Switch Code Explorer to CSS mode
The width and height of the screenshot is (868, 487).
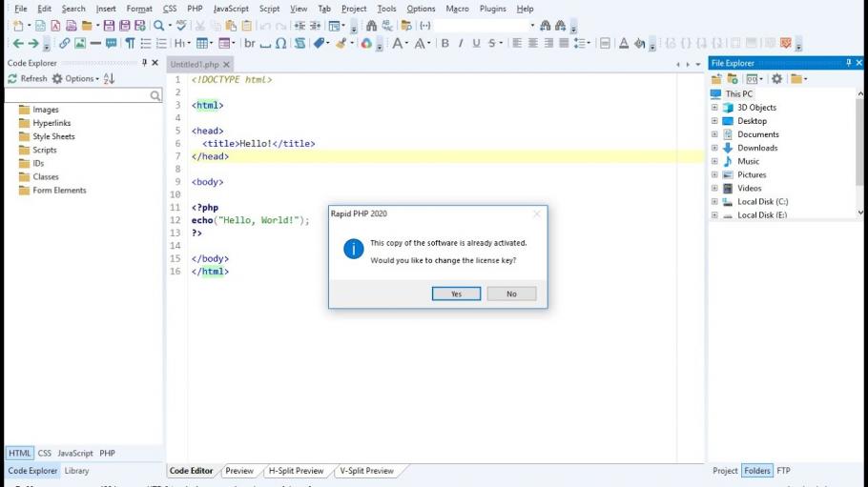(44, 453)
